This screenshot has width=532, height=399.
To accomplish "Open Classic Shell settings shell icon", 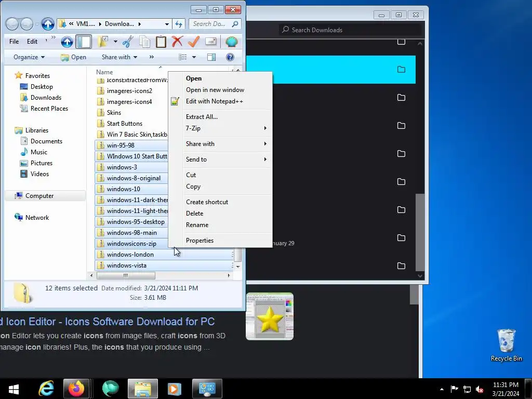I will 231,42.
